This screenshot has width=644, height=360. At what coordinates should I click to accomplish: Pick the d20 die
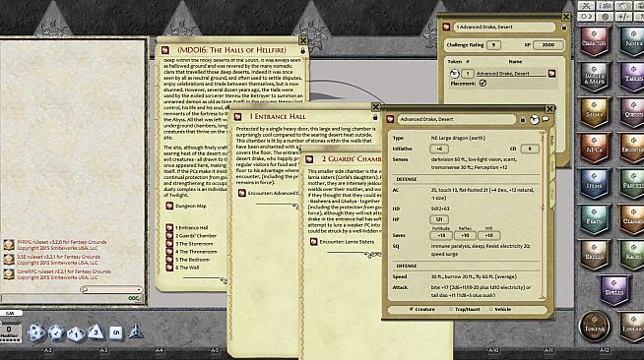(x=36, y=332)
